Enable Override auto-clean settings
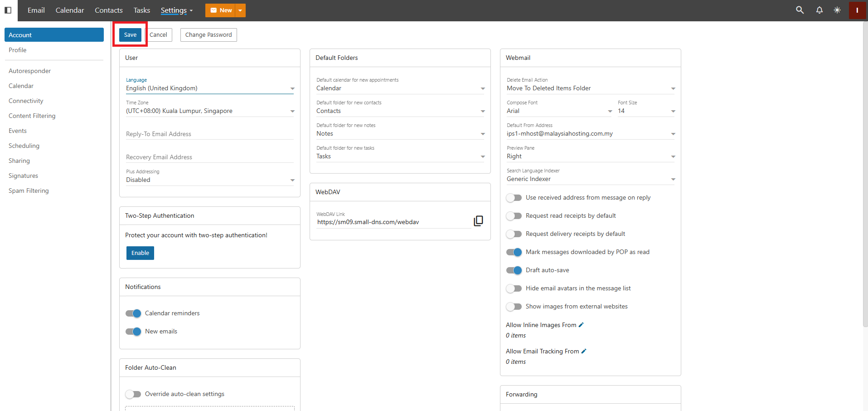This screenshot has width=868, height=411. [133, 394]
